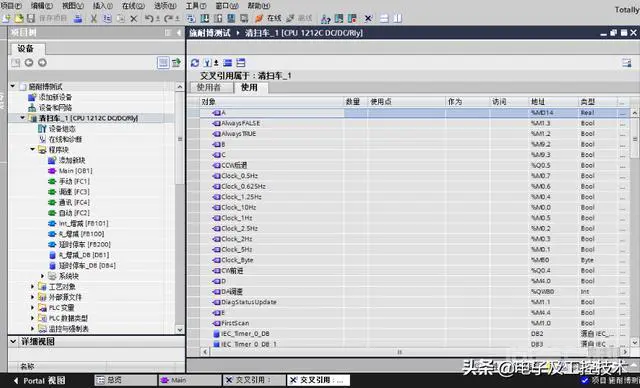Open the Main editor taskbar button
Screen dimensions: 640x388
(189, 380)
